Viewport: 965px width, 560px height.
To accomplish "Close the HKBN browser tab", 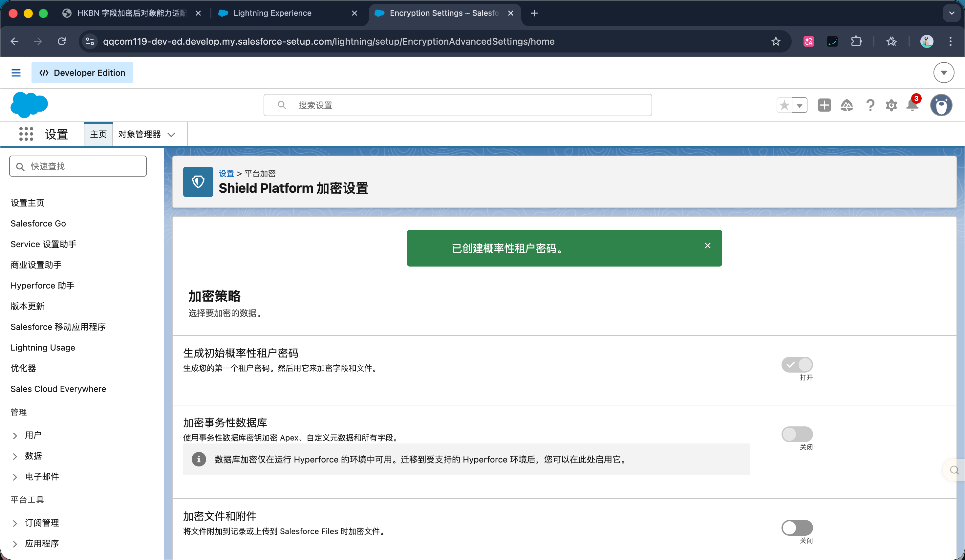I will click(x=198, y=13).
